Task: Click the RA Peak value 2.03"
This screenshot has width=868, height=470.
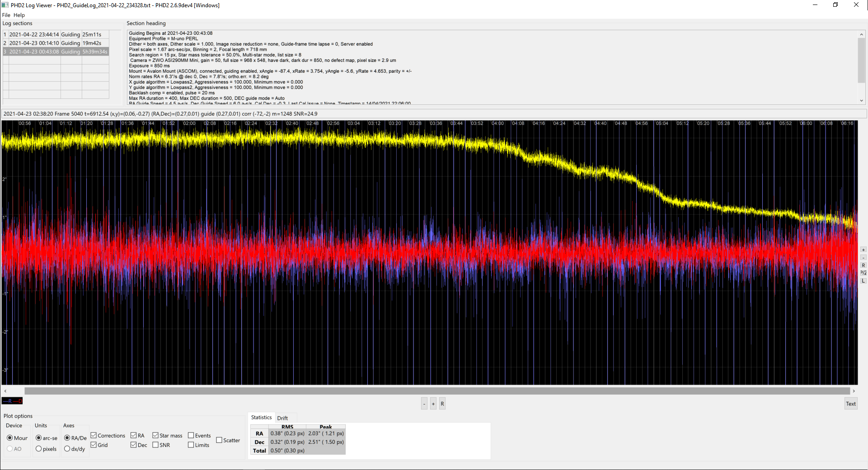Action: pyautogui.click(x=326, y=433)
